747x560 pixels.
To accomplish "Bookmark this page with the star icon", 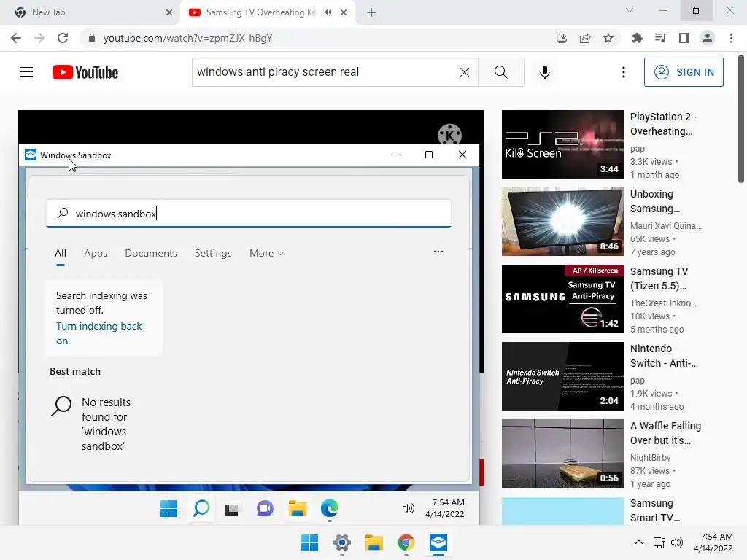I will pyautogui.click(x=608, y=38).
